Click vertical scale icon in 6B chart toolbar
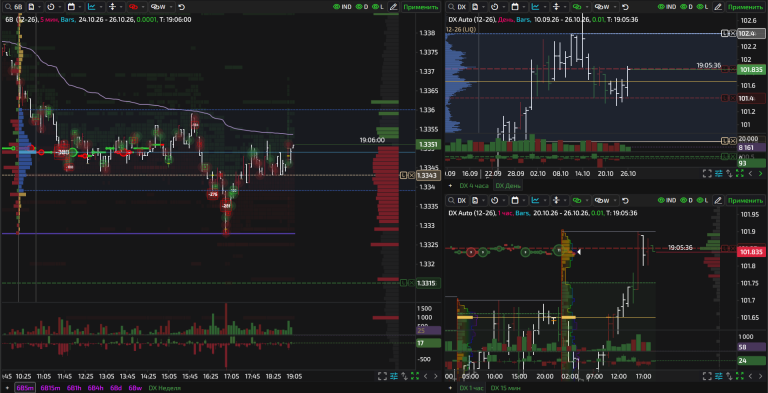Viewport: 768px width, 393px height. coord(112,7)
